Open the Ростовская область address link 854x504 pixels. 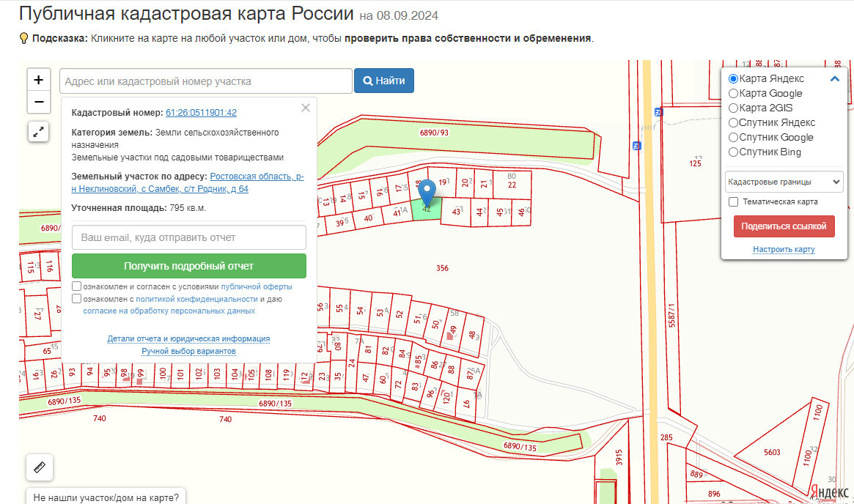tap(188, 182)
